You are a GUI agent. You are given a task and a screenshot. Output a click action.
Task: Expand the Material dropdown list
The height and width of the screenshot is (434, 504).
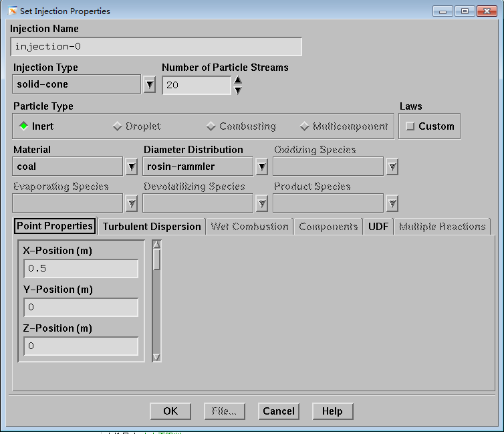click(132, 167)
